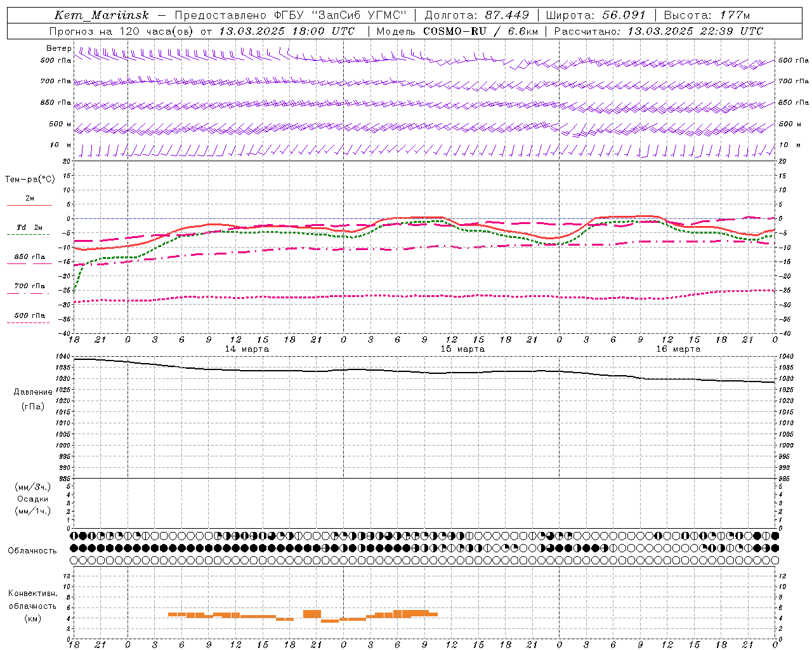Click the 500 гПа temperature legend entry
Screen dimensions: 812x650
click(30, 315)
